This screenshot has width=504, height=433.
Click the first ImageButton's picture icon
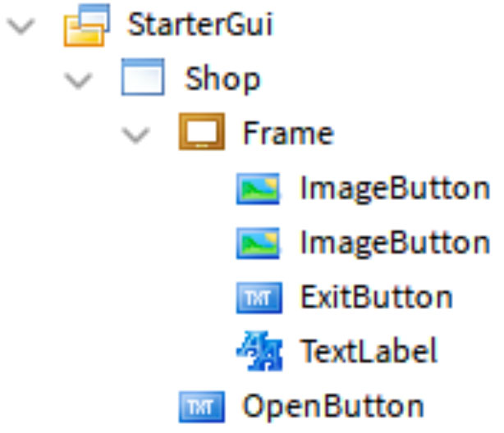tap(258, 189)
